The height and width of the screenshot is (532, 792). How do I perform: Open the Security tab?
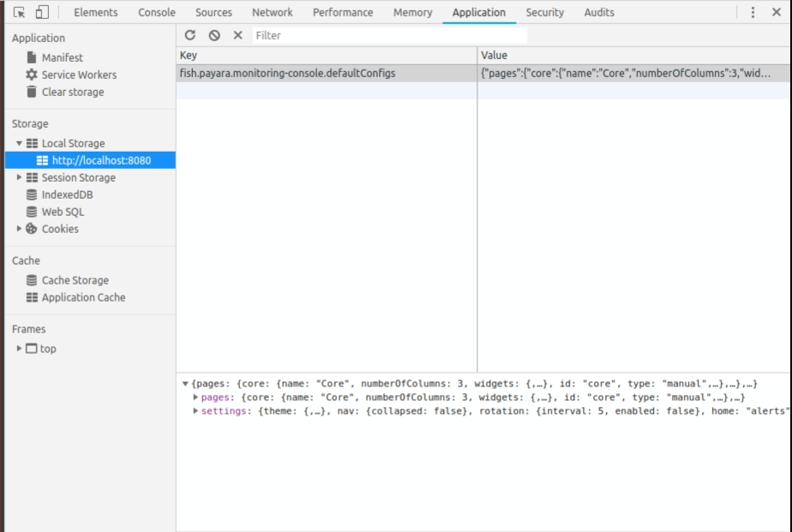pos(545,12)
